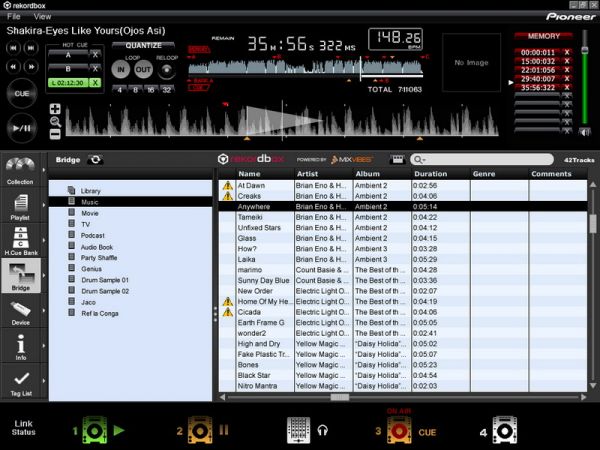Expand the H.Cue Bank sidebar arrow
600x450 pixels.
click(44, 240)
